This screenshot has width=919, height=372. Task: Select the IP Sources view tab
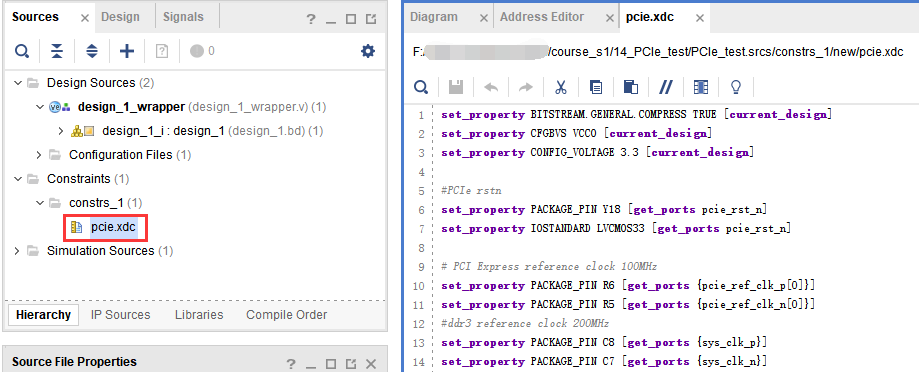click(121, 315)
